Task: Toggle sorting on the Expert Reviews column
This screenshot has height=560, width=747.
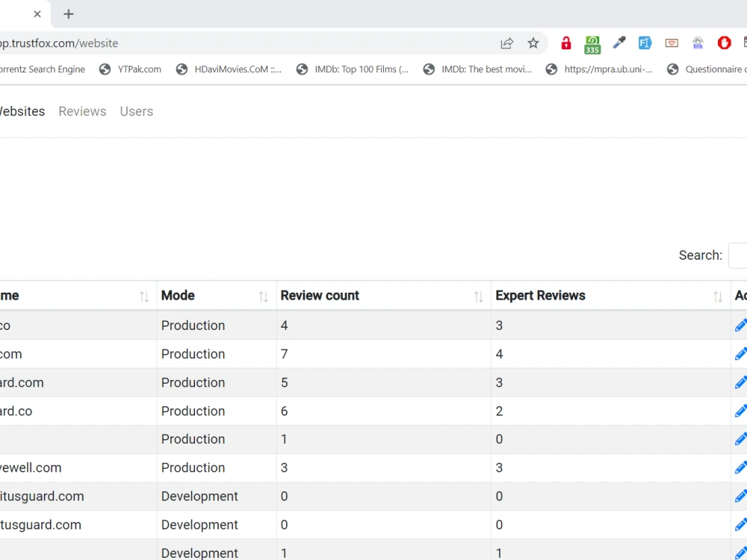Action: [717, 296]
